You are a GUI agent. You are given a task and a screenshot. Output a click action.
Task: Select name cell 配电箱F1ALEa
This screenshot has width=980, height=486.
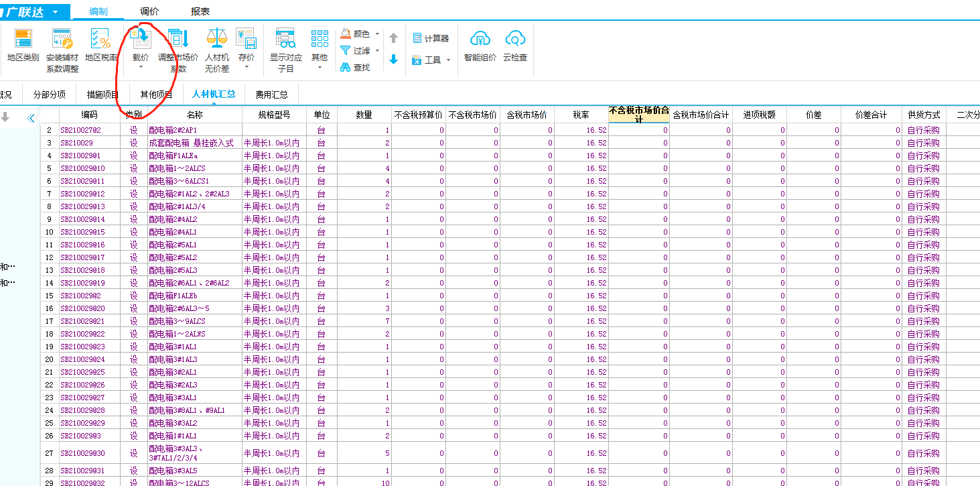(194, 156)
